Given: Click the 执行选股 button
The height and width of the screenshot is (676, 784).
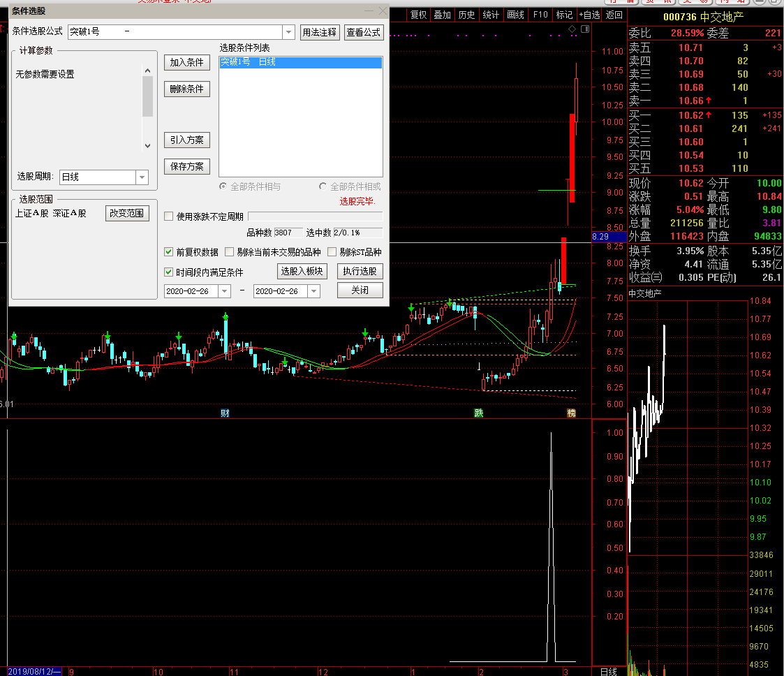Looking at the screenshot, I should [x=360, y=271].
